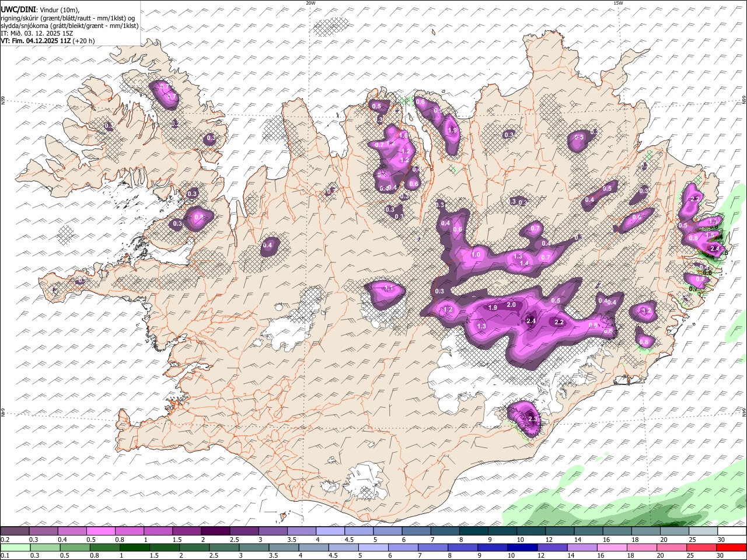Select upper scale swatch between 0.2 and 0.3
This screenshot has height=560, width=747.
(15, 531)
